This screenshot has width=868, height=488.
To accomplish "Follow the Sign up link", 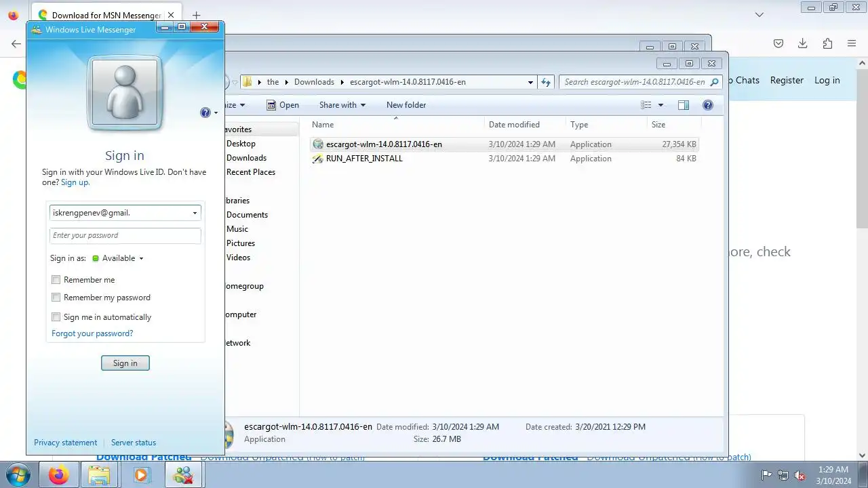I will [x=75, y=182].
